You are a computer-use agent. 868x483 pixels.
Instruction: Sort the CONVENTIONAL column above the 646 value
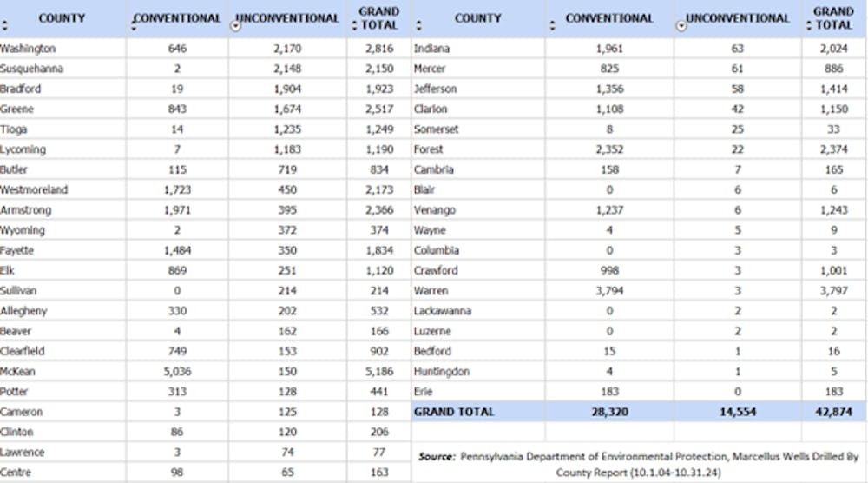point(134,25)
